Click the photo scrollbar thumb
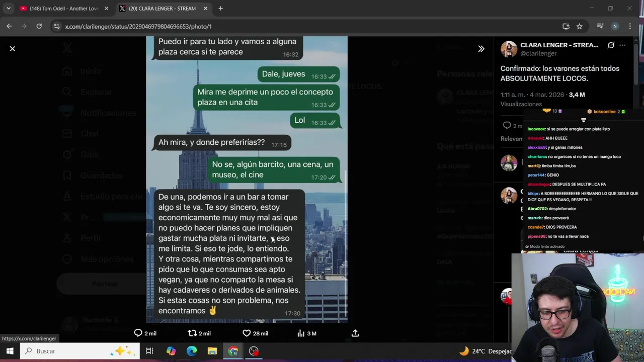644x362 pixels. click(x=346, y=244)
